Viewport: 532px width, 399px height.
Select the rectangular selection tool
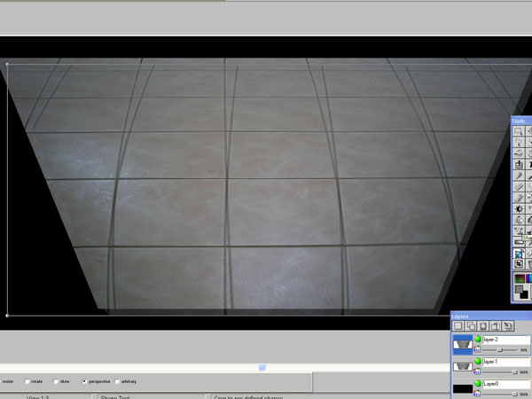coord(518,131)
